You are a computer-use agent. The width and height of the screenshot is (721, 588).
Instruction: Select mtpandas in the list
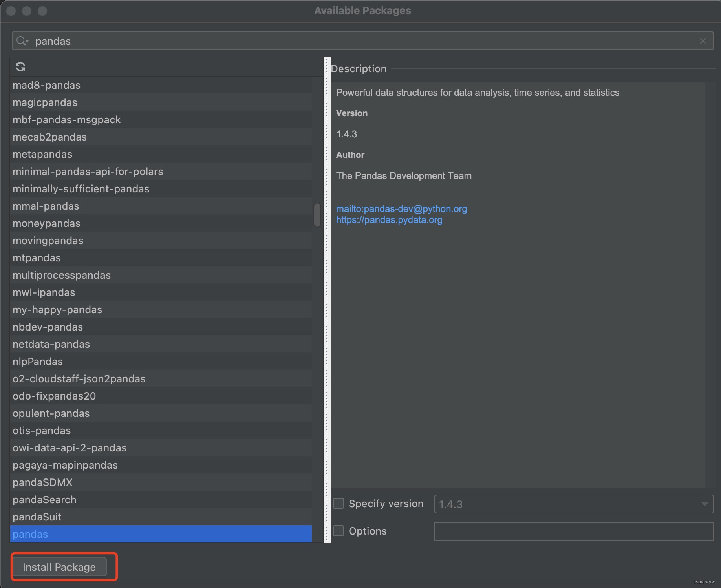161,258
